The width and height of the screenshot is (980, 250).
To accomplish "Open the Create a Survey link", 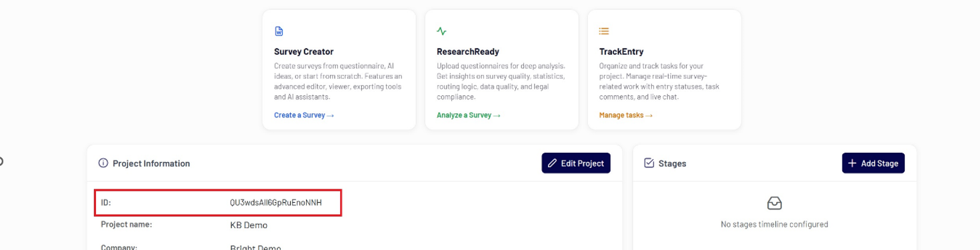I will (x=304, y=115).
